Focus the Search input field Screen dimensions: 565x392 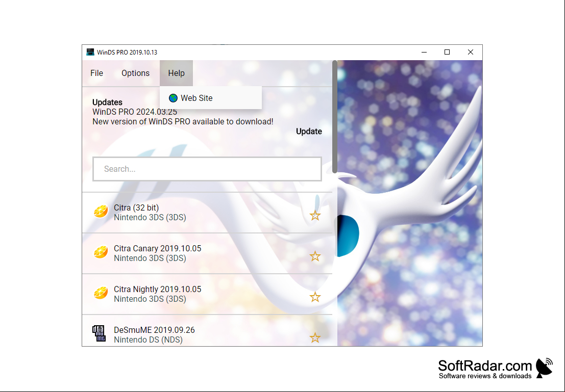(x=207, y=169)
